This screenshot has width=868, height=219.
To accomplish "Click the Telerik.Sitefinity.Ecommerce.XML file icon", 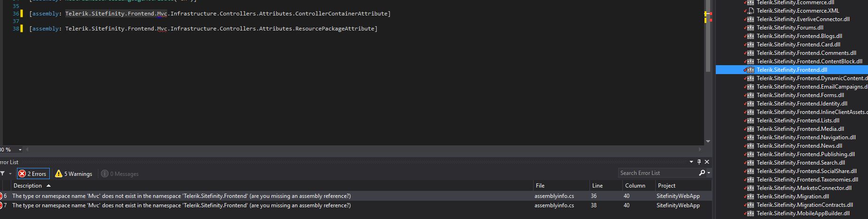I will tap(751, 11).
